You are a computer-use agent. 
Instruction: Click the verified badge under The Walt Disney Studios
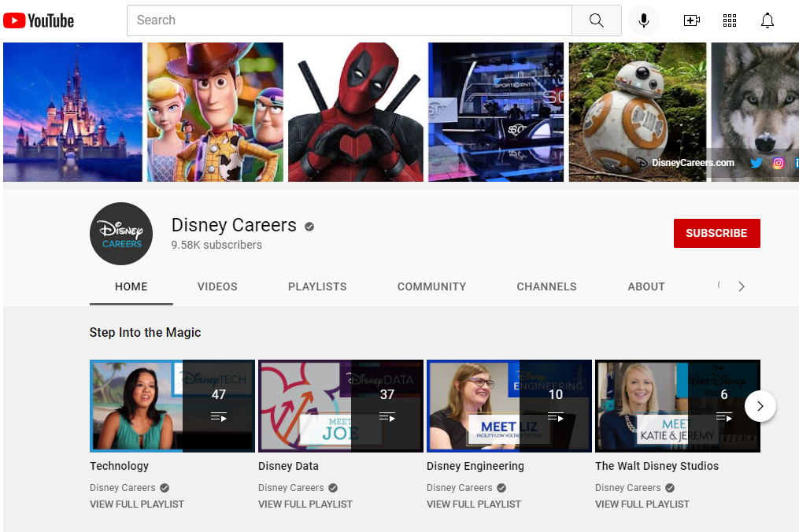point(670,488)
